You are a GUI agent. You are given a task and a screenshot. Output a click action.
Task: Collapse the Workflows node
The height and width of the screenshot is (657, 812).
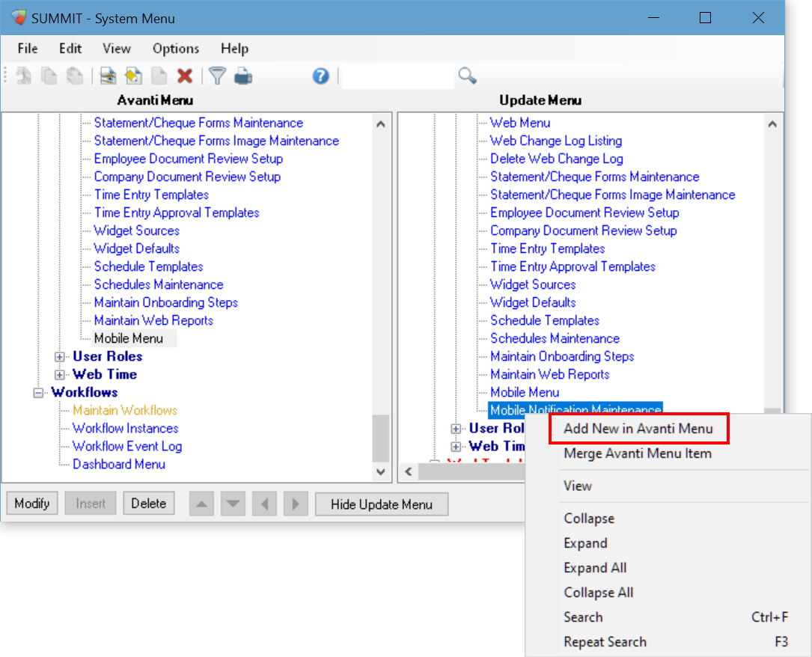click(x=38, y=393)
